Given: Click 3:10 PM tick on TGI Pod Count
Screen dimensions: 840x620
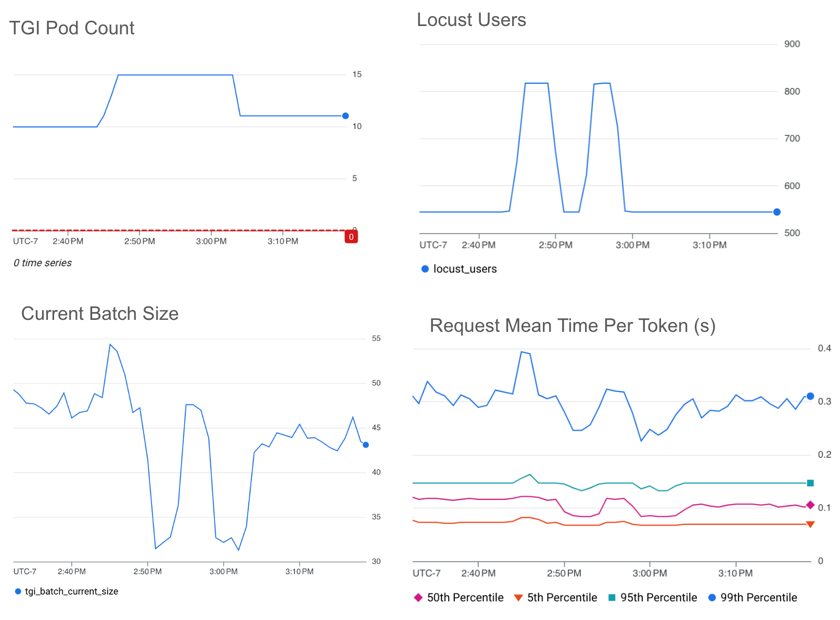Looking at the screenshot, I should pyautogui.click(x=283, y=241).
